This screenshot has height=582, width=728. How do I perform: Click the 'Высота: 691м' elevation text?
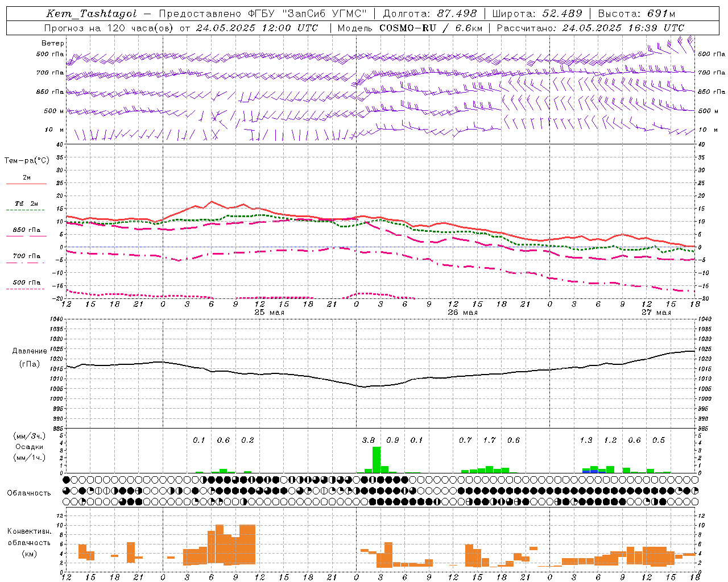pyautogui.click(x=637, y=14)
